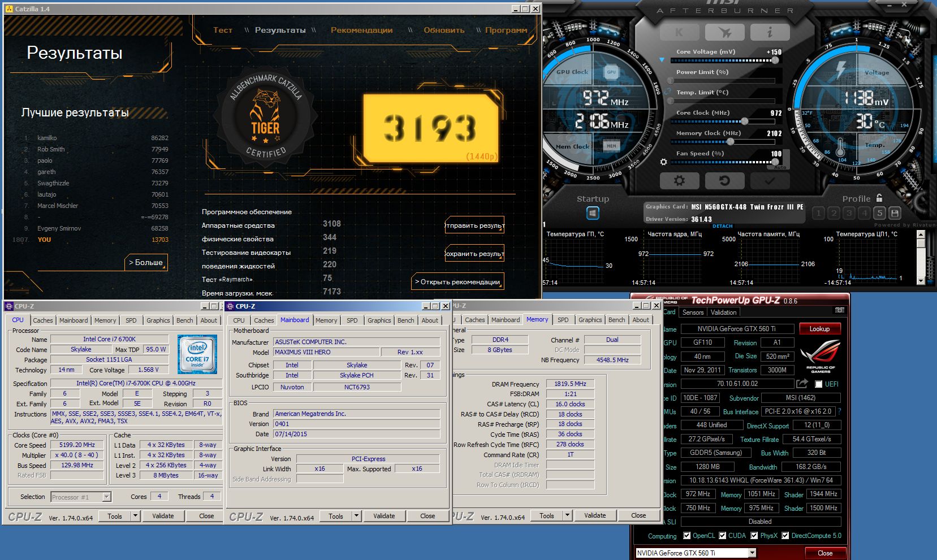Click the Больше button under the leaderboard
937x560 pixels.
[146, 262]
